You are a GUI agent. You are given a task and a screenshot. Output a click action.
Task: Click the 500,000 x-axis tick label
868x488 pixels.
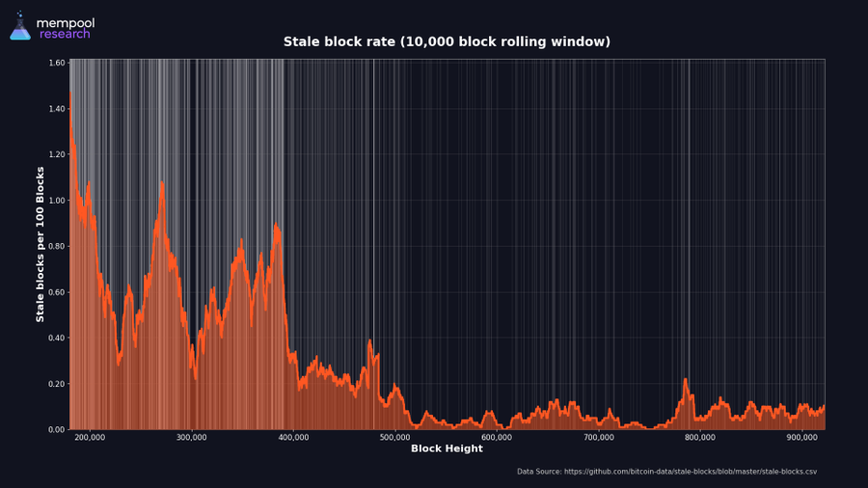coord(395,437)
